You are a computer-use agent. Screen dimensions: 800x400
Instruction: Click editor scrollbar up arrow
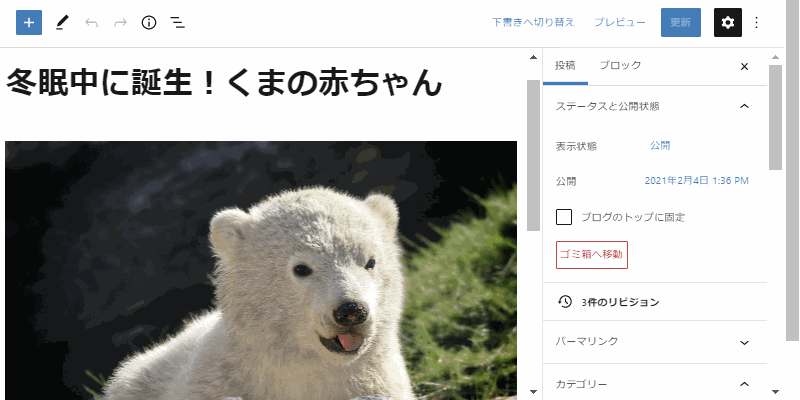pos(534,57)
